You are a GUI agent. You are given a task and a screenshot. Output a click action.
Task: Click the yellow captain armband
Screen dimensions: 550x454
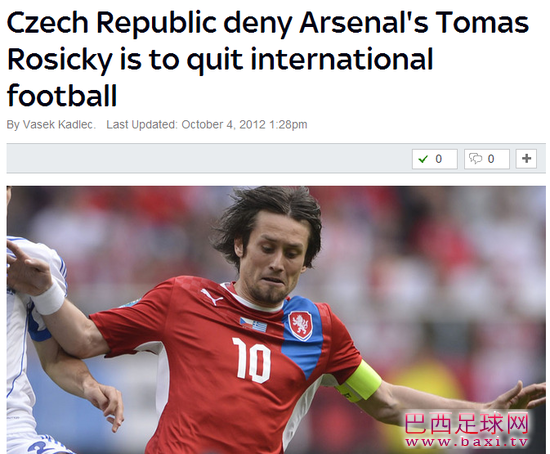tap(359, 381)
